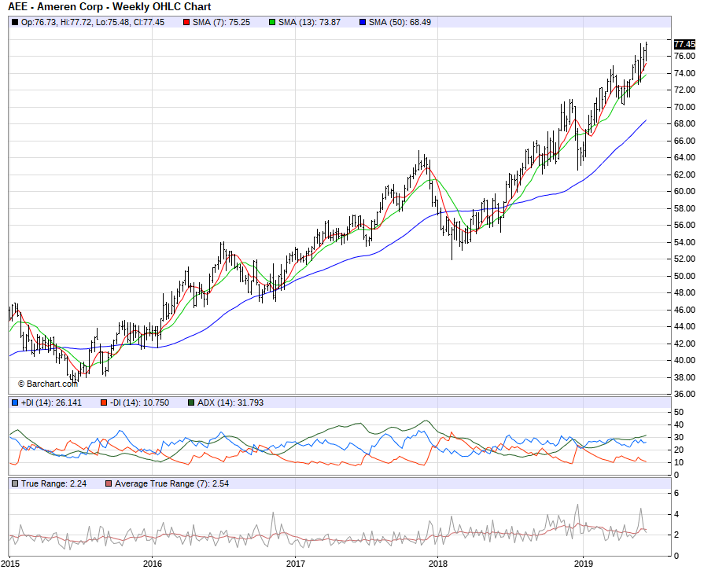Click the chart title "AEE - Ameren Corp - Weekly OHLC Chart"
Viewport: 704px width, 588px height.
coord(109,7)
